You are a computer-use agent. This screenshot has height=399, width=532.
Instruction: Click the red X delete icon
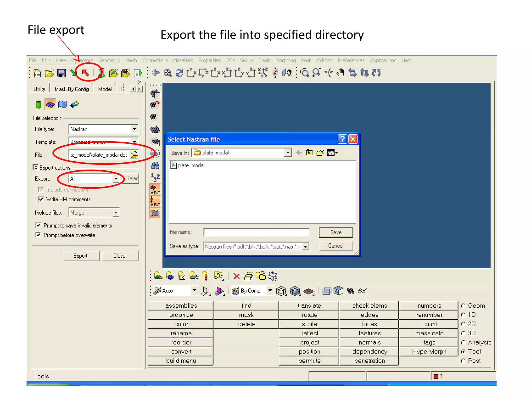tap(236, 276)
